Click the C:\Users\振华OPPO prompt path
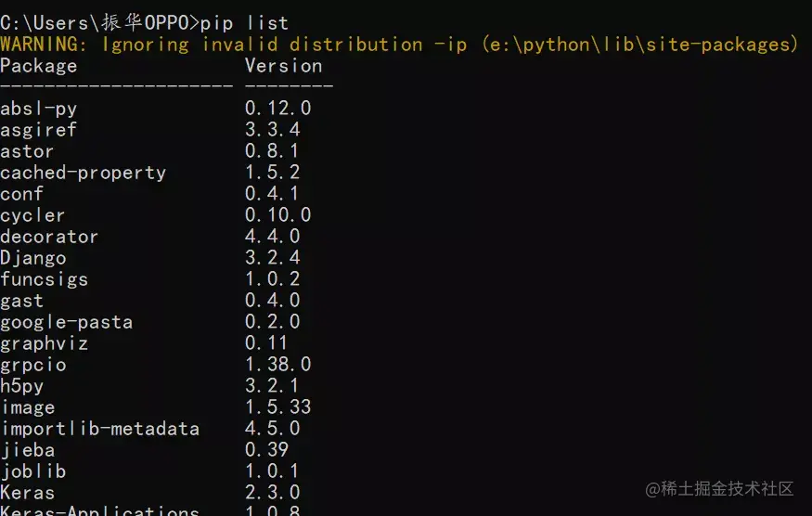This screenshot has width=812, height=516. 95,23
